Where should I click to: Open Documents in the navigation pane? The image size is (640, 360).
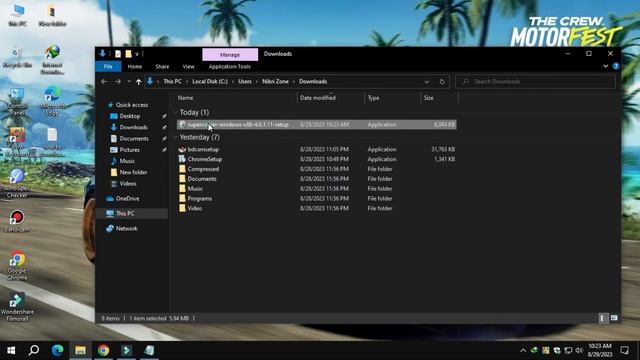click(x=134, y=139)
